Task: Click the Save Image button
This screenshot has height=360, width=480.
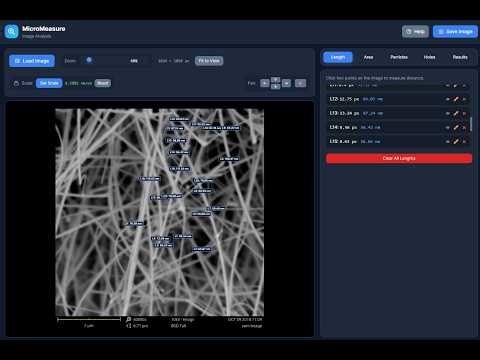Action: click(455, 32)
